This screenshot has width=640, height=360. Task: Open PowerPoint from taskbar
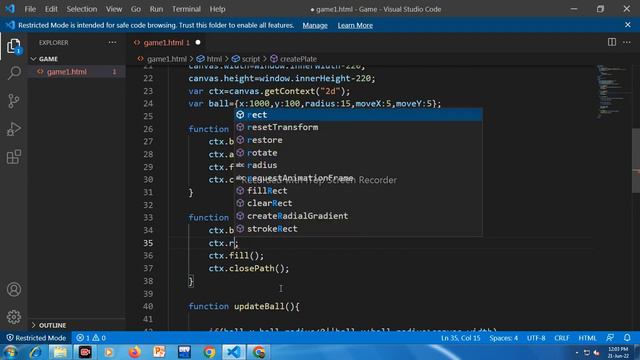tap(159, 352)
